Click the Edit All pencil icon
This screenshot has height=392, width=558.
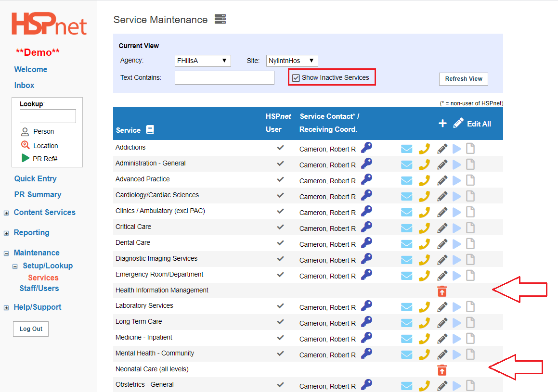click(458, 123)
